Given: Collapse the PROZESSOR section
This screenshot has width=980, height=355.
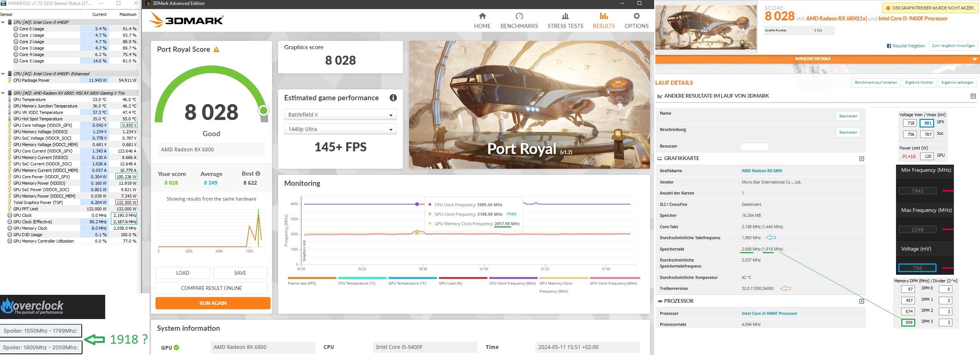Looking at the screenshot, I should pyautogui.click(x=862, y=301).
